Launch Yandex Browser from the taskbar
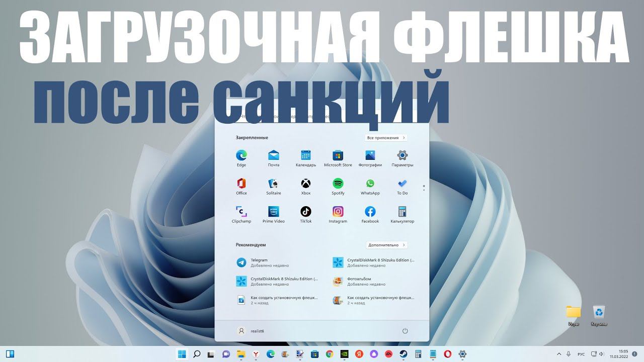The image size is (644, 362). point(256,354)
